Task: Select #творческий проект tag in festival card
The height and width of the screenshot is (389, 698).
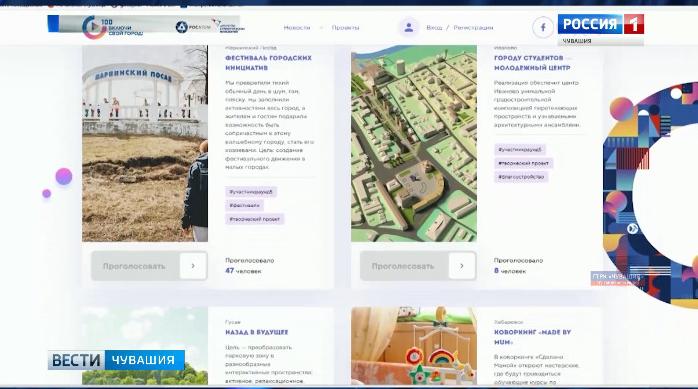Action: pos(255,219)
